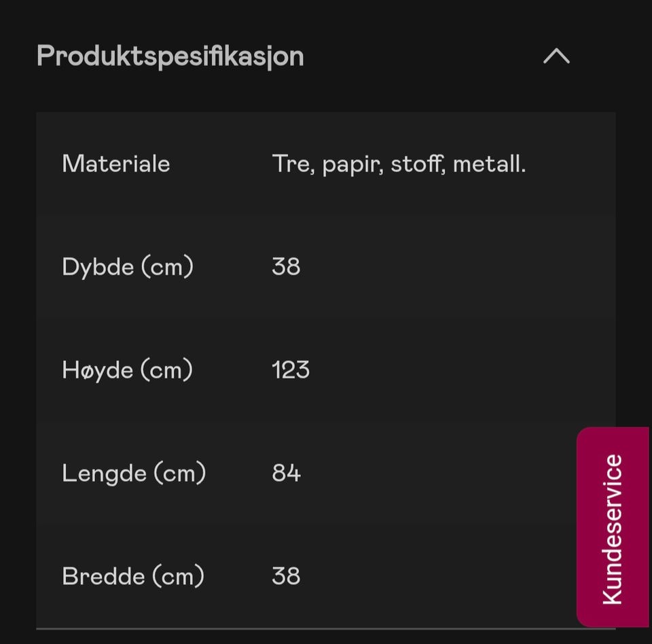This screenshot has height=644, width=652.
Task: Collapse the Produktspesifikasjon section
Action: (x=556, y=57)
